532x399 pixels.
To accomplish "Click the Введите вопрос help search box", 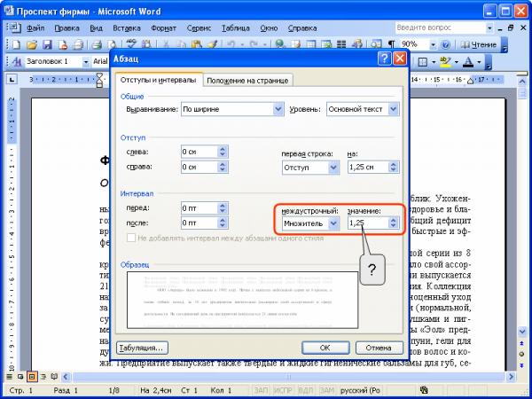I will [x=440, y=27].
